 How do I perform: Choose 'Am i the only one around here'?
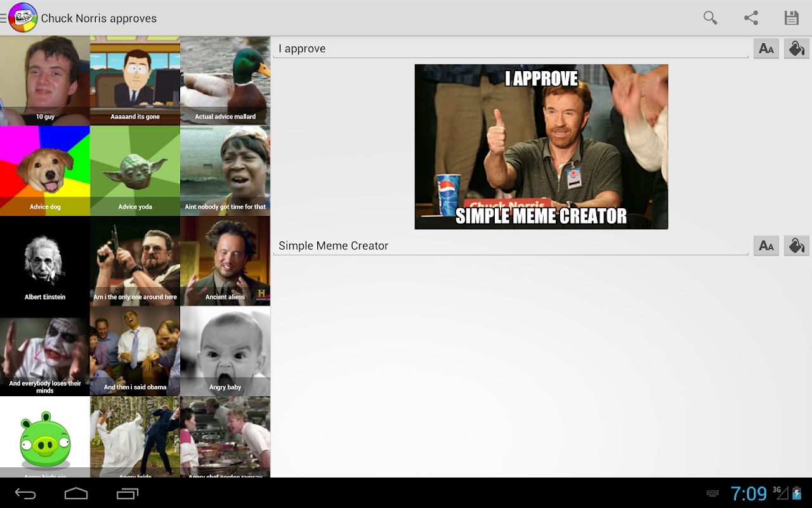coord(135,261)
